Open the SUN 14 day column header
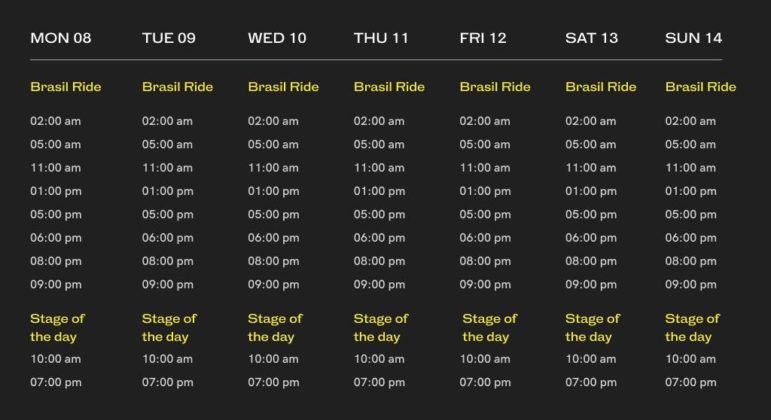Image resolution: width=771 pixels, height=420 pixels. pyautogui.click(x=693, y=38)
